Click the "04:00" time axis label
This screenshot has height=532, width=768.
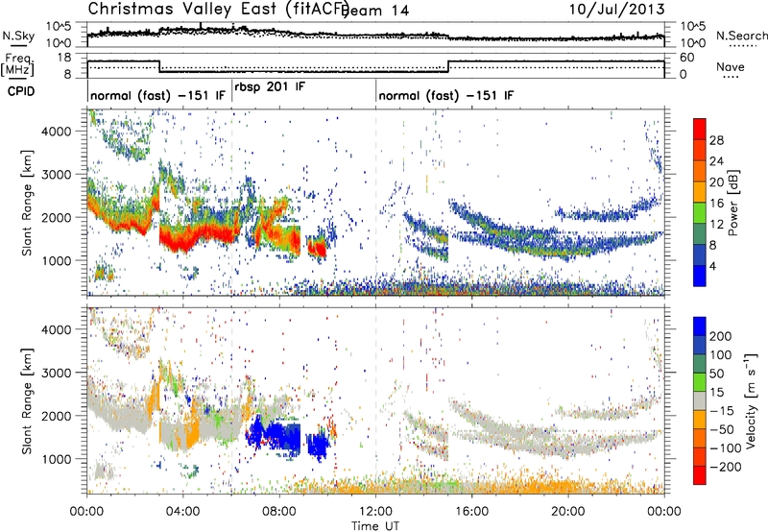click(183, 512)
